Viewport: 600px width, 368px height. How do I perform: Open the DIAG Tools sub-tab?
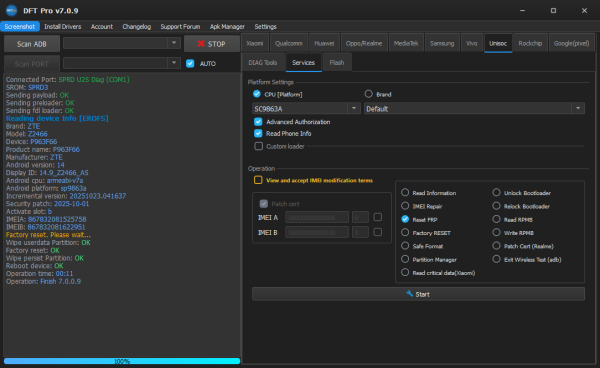point(262,62)
